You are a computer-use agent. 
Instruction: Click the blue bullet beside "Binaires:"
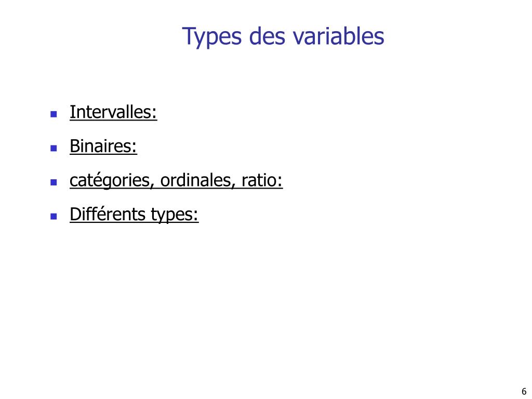[54, 148]
